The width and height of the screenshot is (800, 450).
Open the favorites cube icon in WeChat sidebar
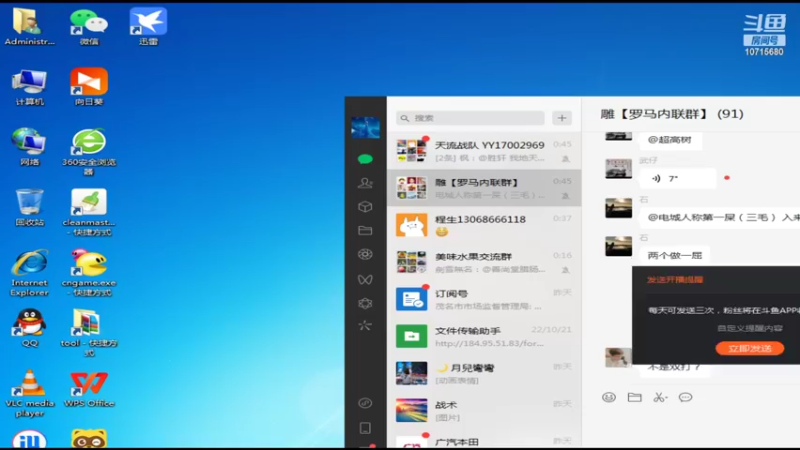(365, 207)
